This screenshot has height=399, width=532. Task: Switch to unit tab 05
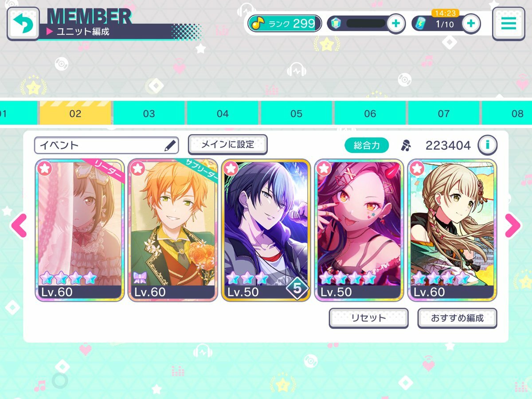[296, 113]
